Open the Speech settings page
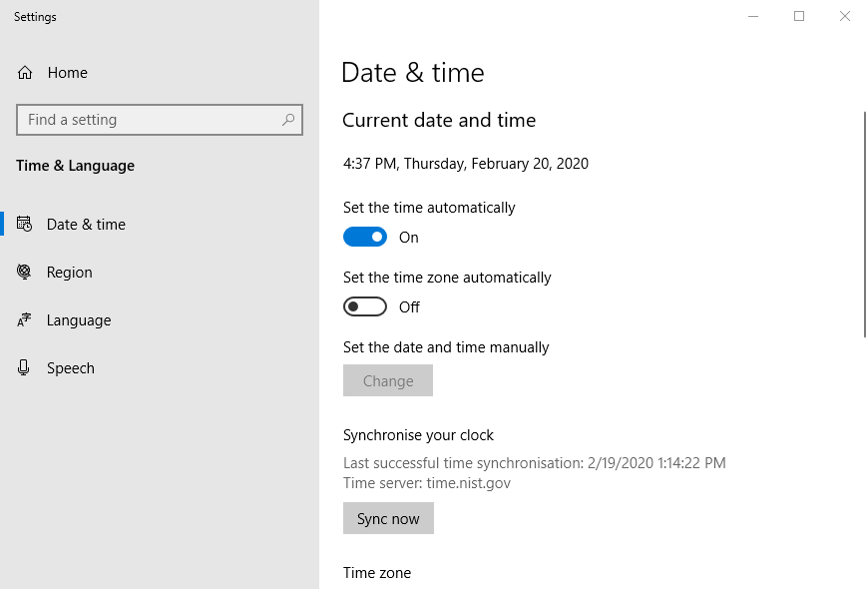Viewport: 868px width, 589px height. pos(70,368)
